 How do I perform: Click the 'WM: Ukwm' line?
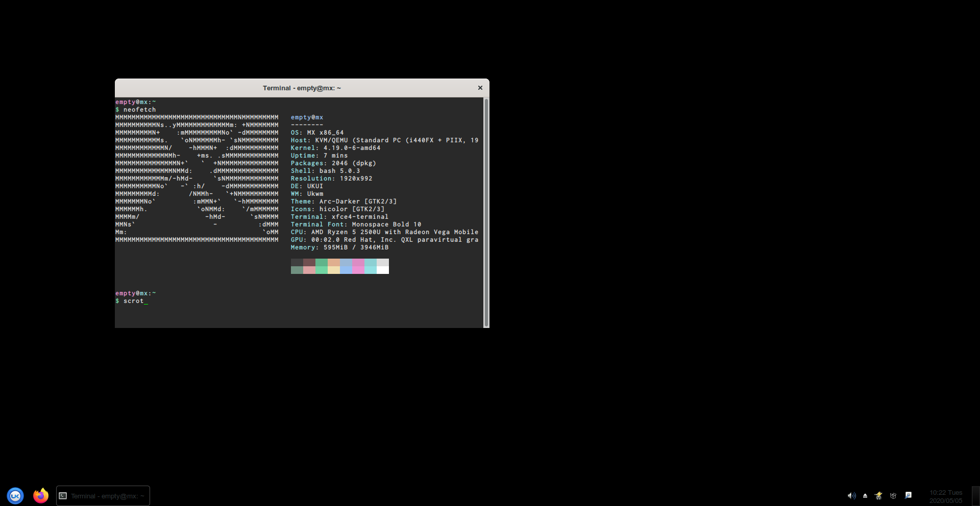pyautogui.click(x=307, y=194)
